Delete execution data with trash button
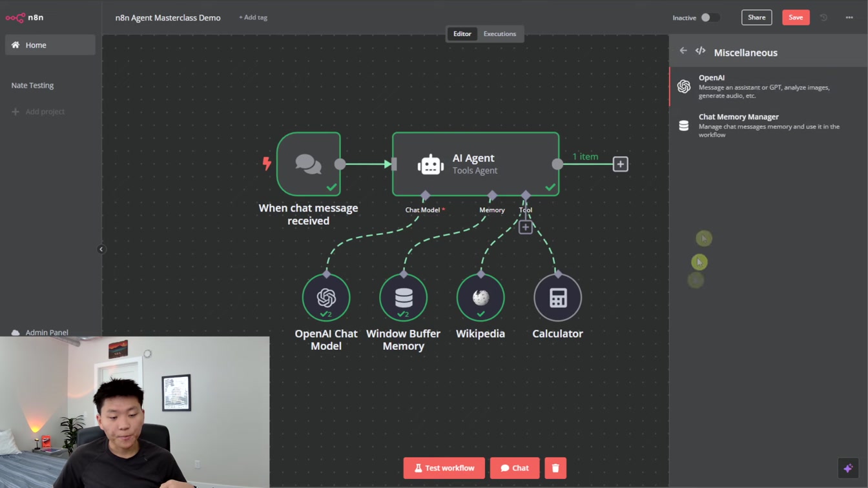This screenshot has height=488, width=868. [x=555, y=468]
